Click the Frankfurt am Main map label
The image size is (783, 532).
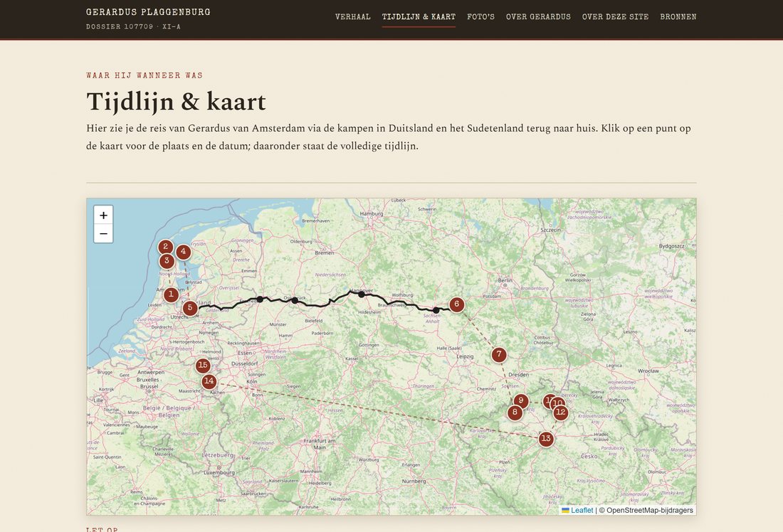320,444
